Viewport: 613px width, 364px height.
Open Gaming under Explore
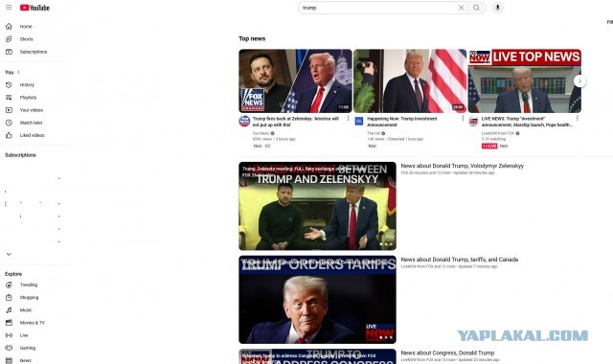[x=28, y=348]
